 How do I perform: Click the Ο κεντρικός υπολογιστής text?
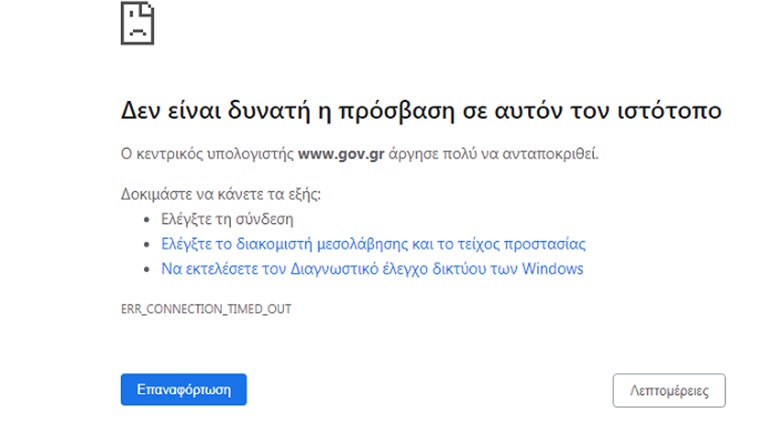[207, 155]
